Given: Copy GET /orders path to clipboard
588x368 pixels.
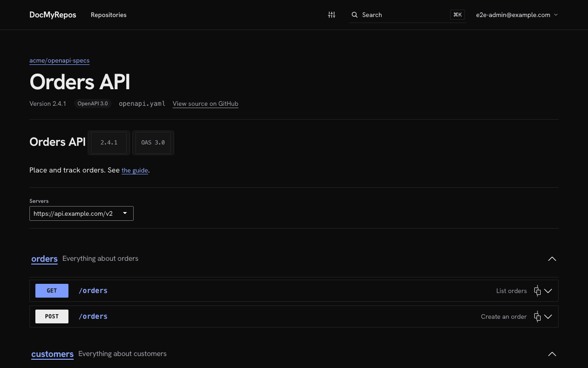Looking at the screenshot, I should pos(537,291).
